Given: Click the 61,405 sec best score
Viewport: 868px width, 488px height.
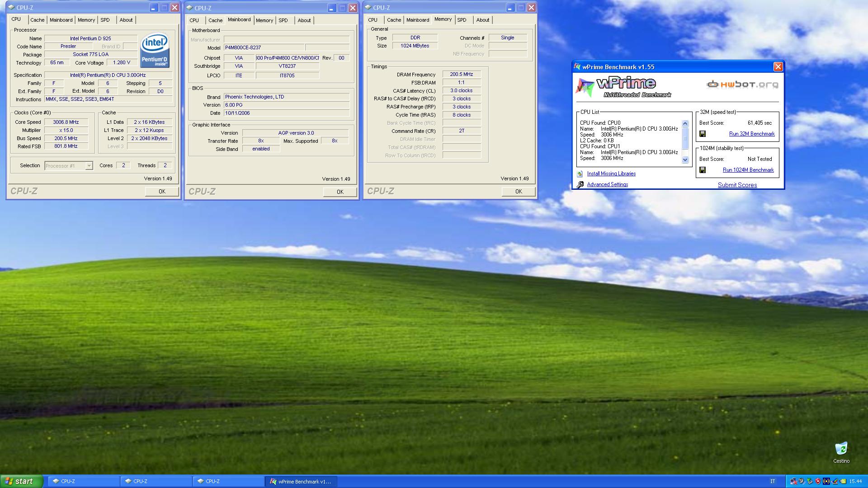Looking at the screenshot, I should pyautogui.click(x=760, y=123).
